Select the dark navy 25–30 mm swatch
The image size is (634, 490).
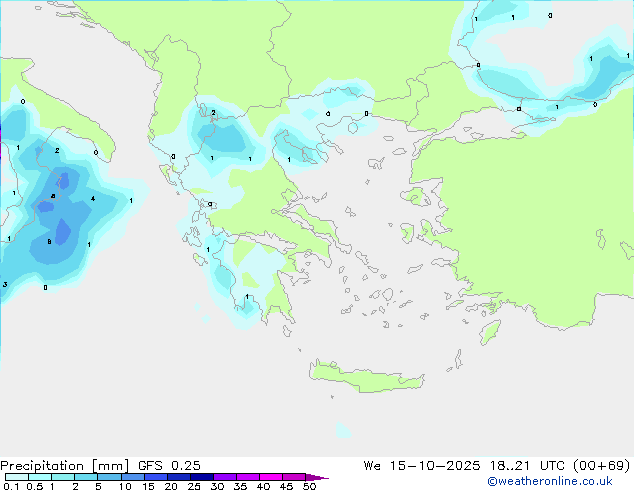[x=202, y=477]
